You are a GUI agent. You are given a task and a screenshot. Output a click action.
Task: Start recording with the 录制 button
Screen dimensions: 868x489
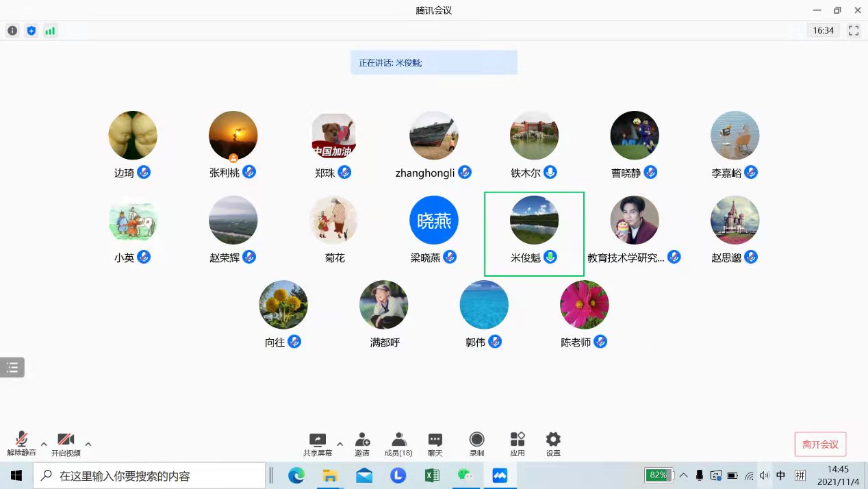click(x=476, y=444)
